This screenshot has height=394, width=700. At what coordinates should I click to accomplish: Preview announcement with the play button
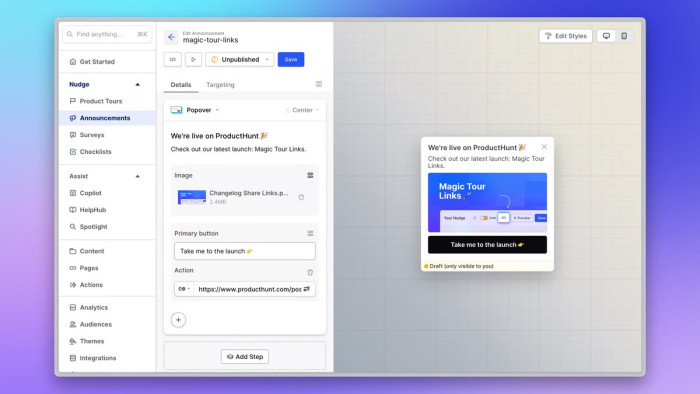pyautogui.click(x=193, y=59)
